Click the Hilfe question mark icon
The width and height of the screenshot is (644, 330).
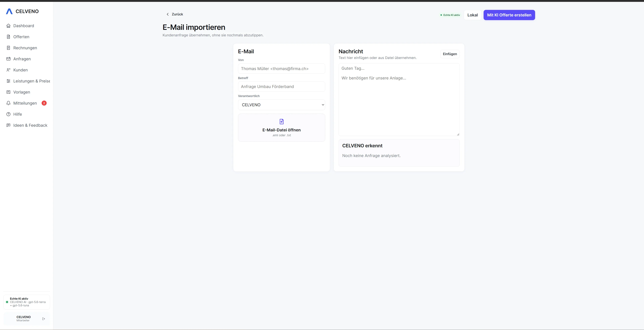coord(9,114)
